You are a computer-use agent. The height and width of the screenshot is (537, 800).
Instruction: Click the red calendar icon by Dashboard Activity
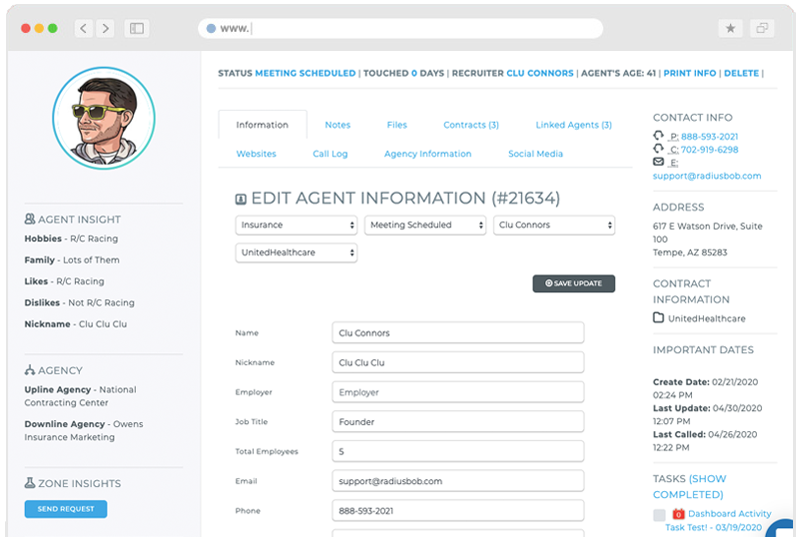pyautogui.click(x=678, y=514)
